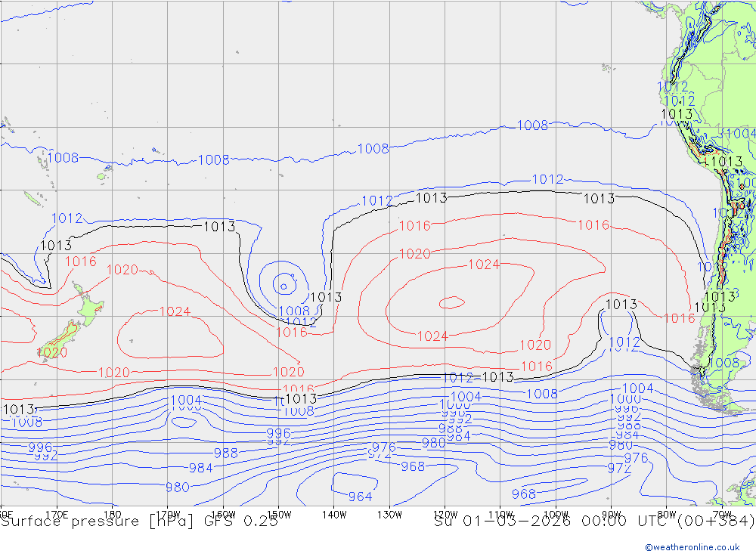Click the 1008 label near Fiji islands
The image size is (756, 554).
(x=63, y=158)
